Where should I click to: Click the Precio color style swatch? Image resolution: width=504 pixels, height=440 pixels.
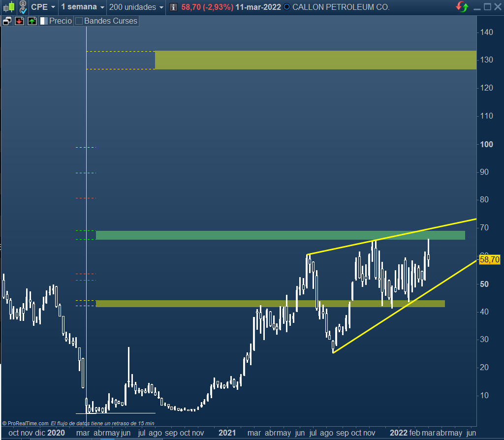pos(44,21)
